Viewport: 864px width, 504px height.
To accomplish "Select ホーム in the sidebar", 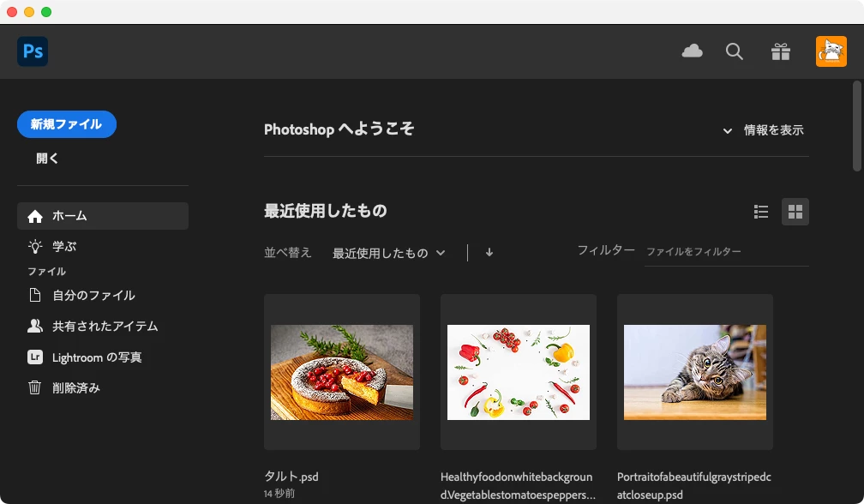I will (x=103, y=216).
